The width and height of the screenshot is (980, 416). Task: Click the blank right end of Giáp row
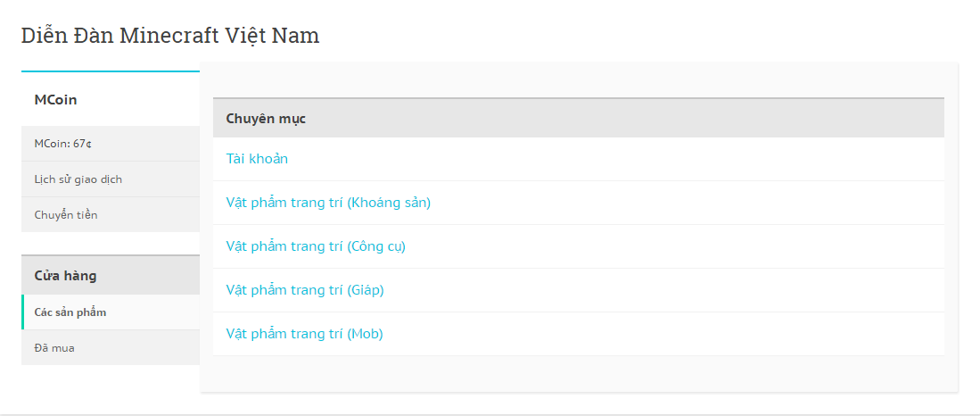point(803,290)
